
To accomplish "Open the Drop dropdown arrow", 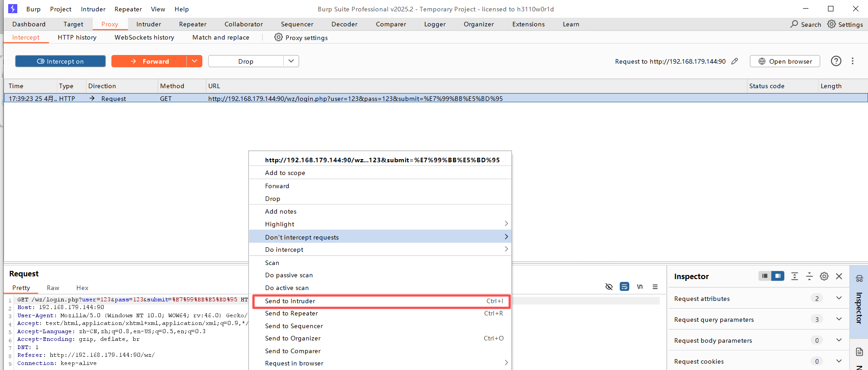I will click(291, 61).
